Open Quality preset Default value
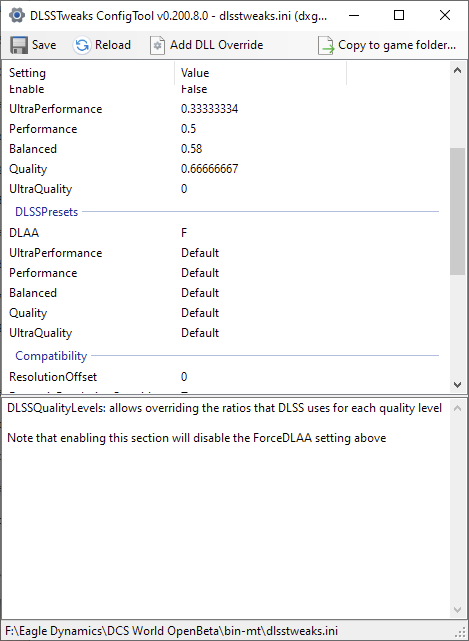This screenshot has height=641, width=469. click(x=200, y=313)
